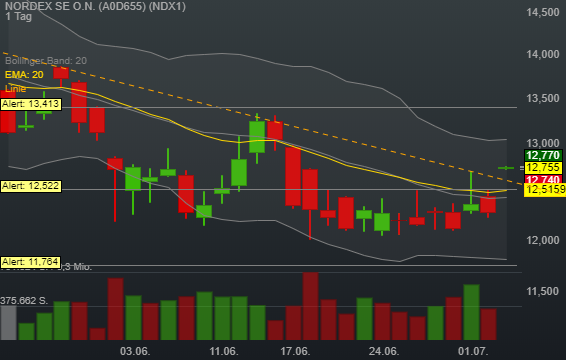The height and width of the screenshot is (360, 566).
Task: Click the Alert: 13,413 label
Action: (31, 104)
